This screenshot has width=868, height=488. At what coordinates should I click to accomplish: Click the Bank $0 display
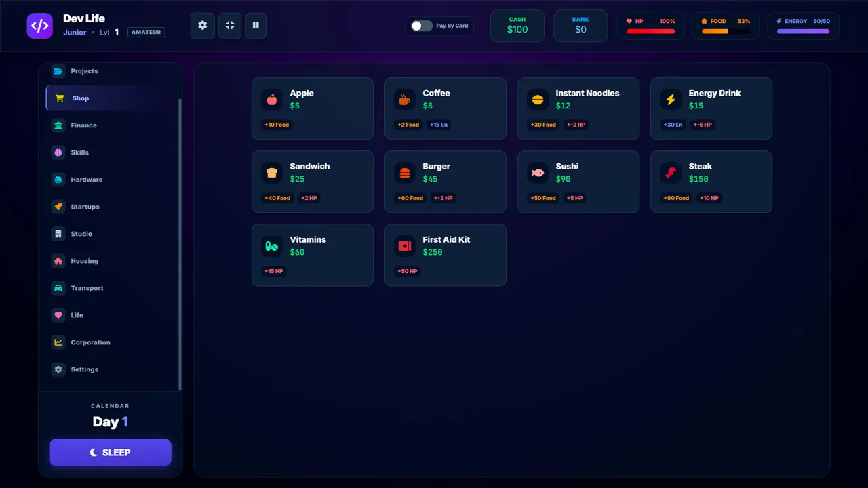coord(580,26)
